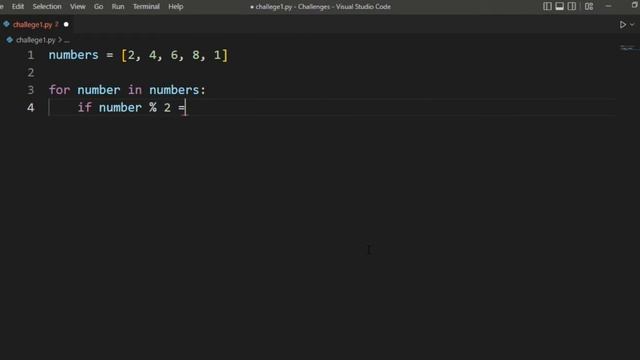This screenshot has height=360, width=640.
Task: Click the '%' operator on line 4
Action: 153,107
